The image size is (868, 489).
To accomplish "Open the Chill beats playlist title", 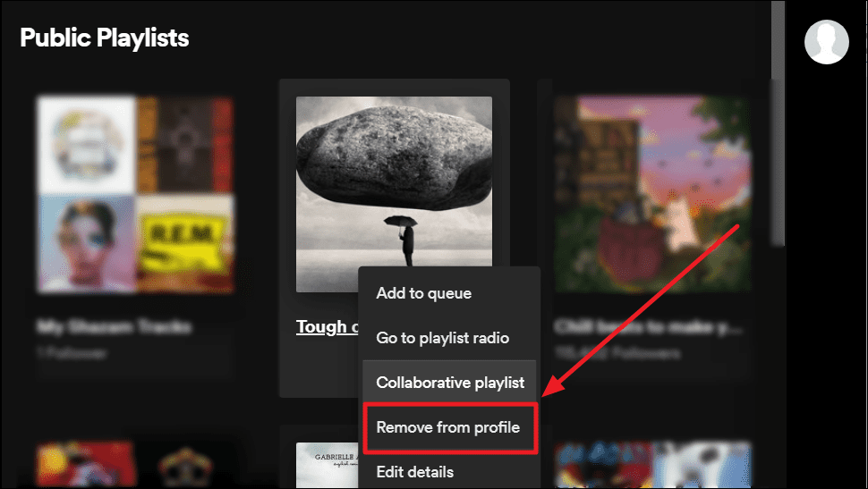I will click(x=648, y=327).
